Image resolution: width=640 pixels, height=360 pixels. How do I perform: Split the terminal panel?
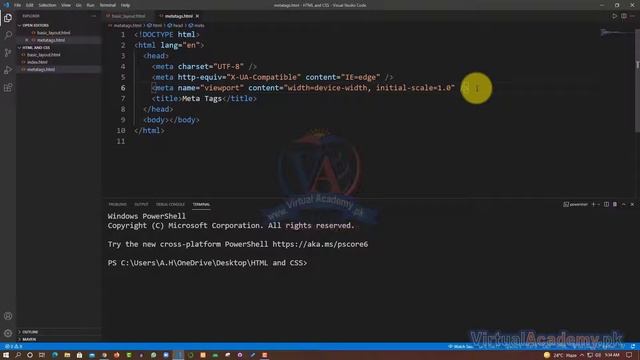tap(606, 204)
